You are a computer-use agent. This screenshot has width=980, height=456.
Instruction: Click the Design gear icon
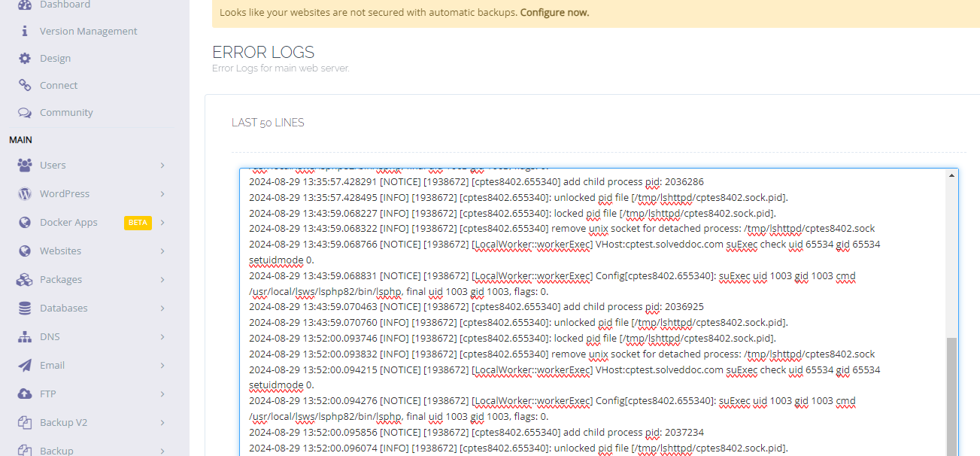point(23,58)
